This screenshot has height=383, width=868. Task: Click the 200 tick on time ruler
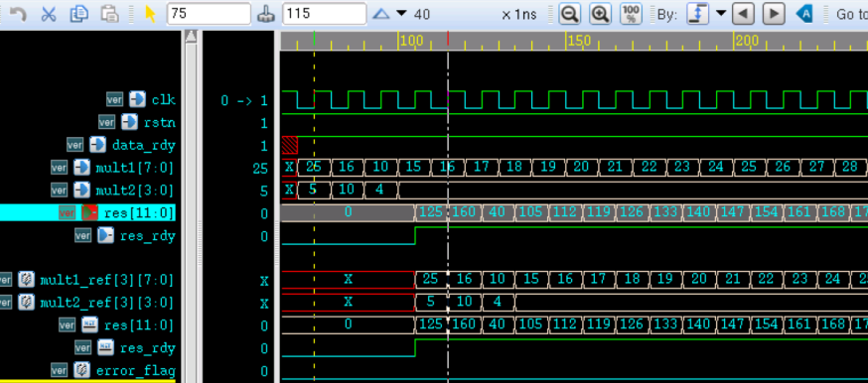[746, 41]
